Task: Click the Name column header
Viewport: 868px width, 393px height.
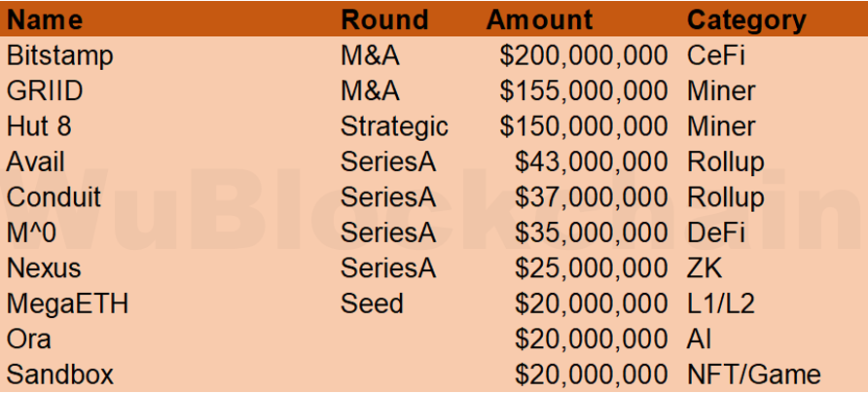Action: 45,20
